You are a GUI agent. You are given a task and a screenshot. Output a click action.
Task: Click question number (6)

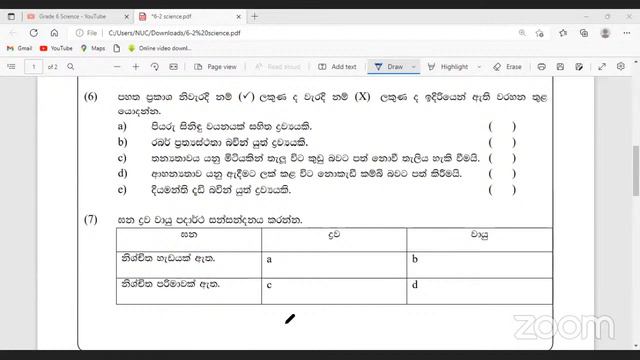[x=91, y=97]
